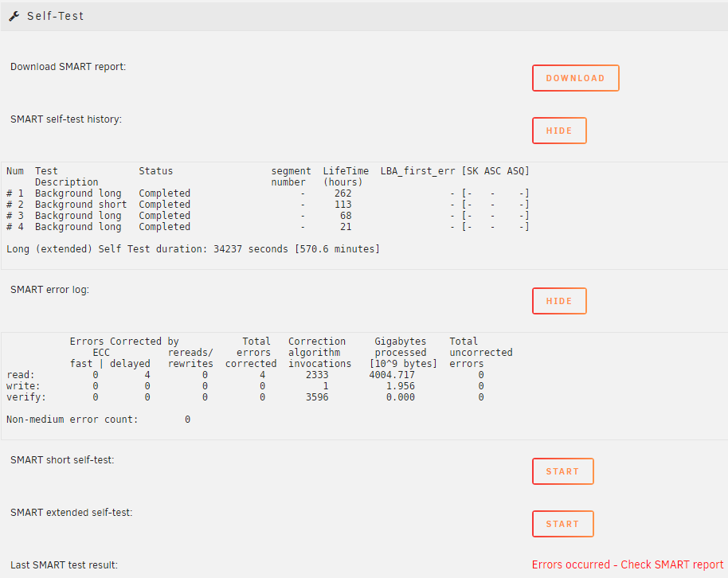This screenshot has height=578, width=728.
Task: Click the LifeTime value 113
Action: (343, 205)
